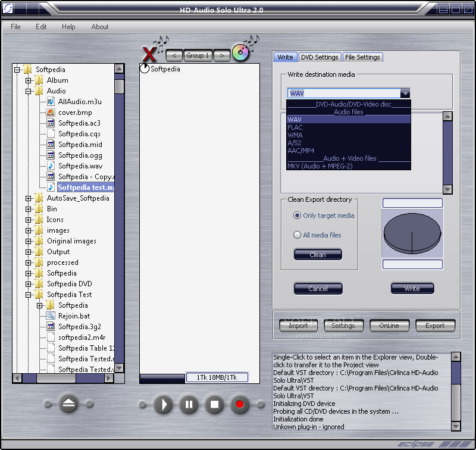
Task: Start playback with the play button
Action: (163, 404)
